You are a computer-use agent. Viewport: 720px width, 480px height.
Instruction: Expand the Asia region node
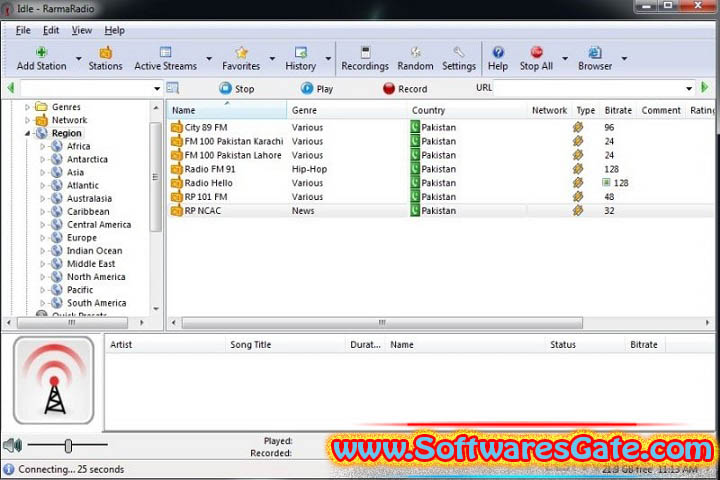click(x=42, y=173)
